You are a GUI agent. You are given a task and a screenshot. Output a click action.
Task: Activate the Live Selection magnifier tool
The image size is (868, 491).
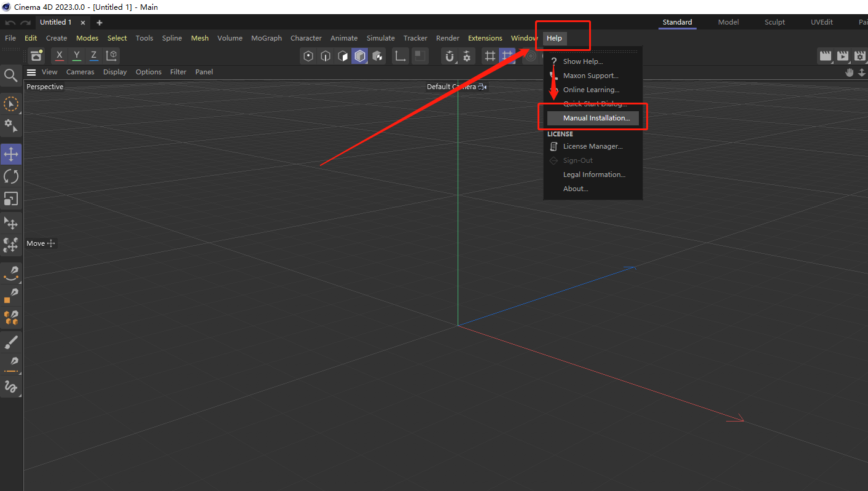(x=10, y=75)
